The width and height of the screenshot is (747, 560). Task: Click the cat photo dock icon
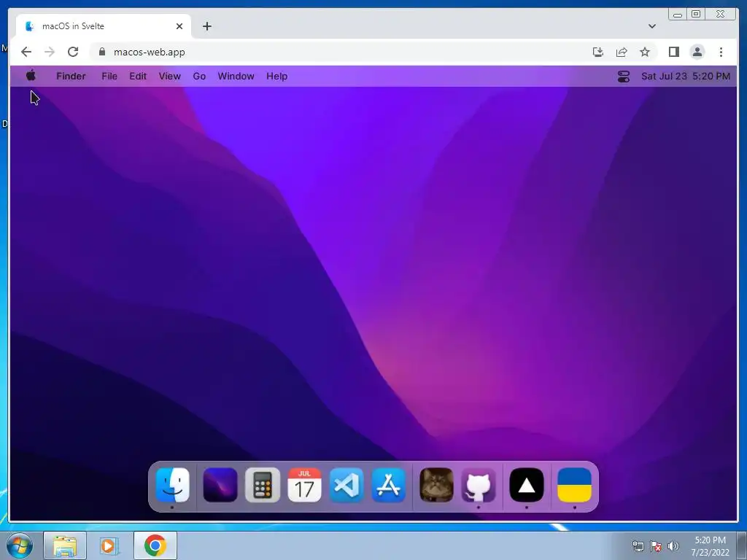point(436,485)
